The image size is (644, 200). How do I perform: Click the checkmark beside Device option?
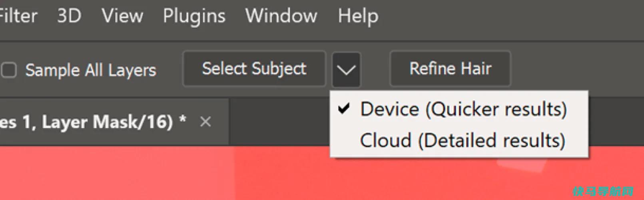pyautogui.click(x=344, y=108)
